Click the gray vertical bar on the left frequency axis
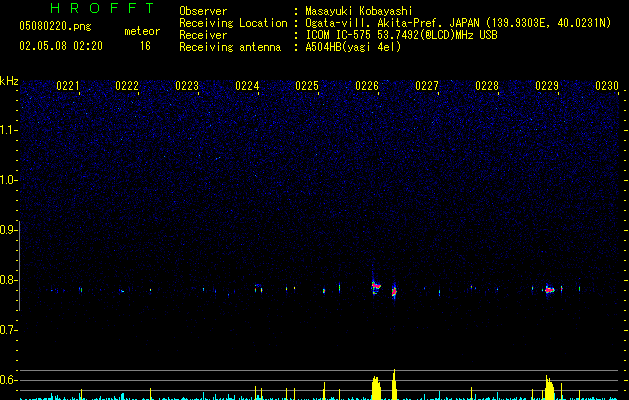This screenshot has height=400, width=629. 20,265
